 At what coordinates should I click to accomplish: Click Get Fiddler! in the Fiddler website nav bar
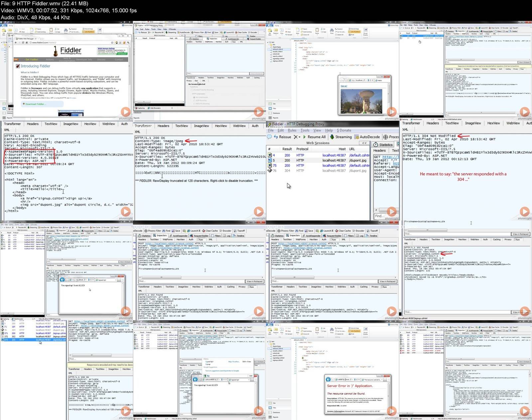32,60
